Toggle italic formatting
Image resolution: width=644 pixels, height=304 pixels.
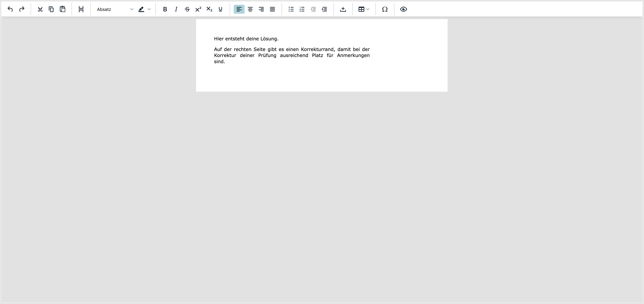tap(176, 9)
